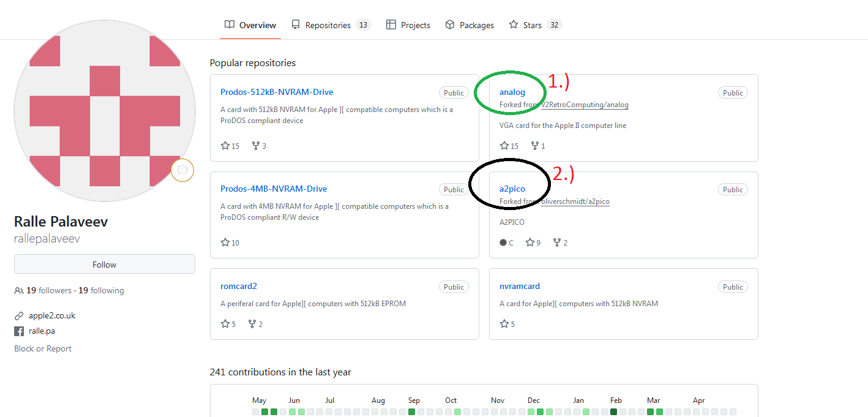Open the Prodos-512kB-NVRAM-Drive repository
868x417 pixels.
pos(277,92)
